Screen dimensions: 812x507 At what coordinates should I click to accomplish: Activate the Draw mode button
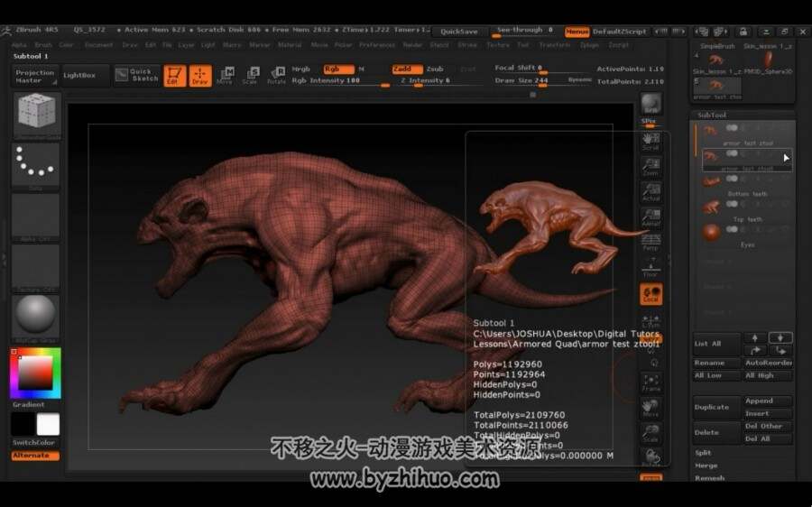coord(200,76)
